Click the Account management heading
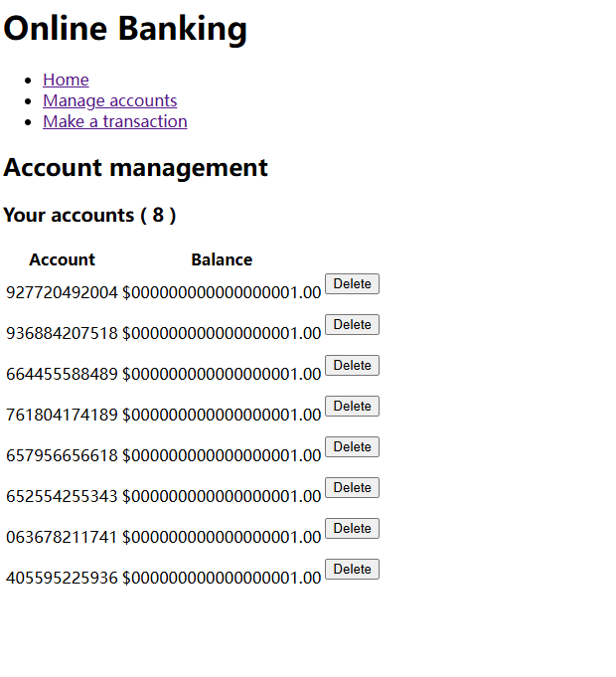 135,167
